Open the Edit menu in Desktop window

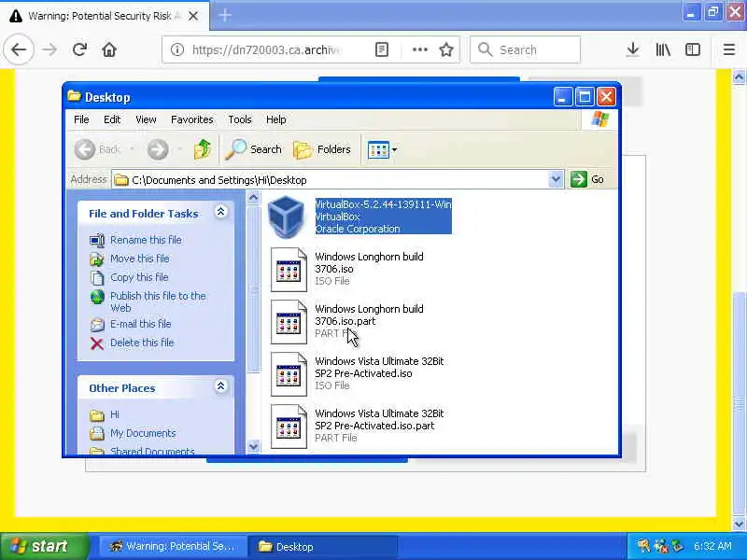(112, 119)
